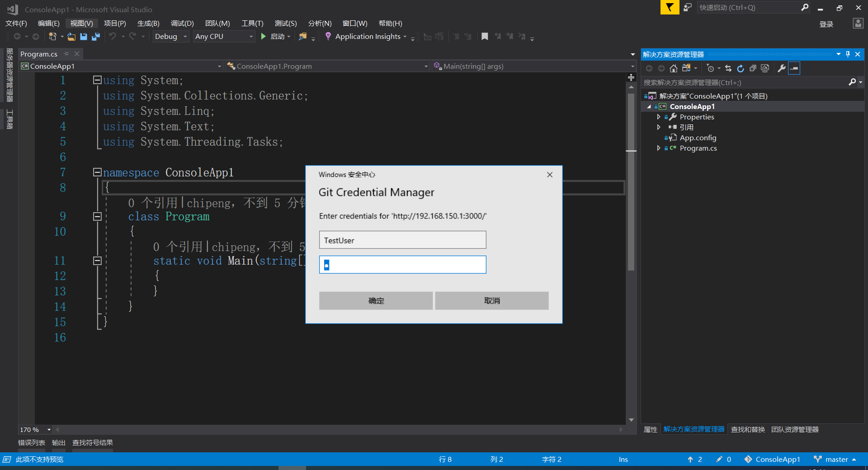
Task: Open the 编辑(E) menu
Action: click(49, 24)
